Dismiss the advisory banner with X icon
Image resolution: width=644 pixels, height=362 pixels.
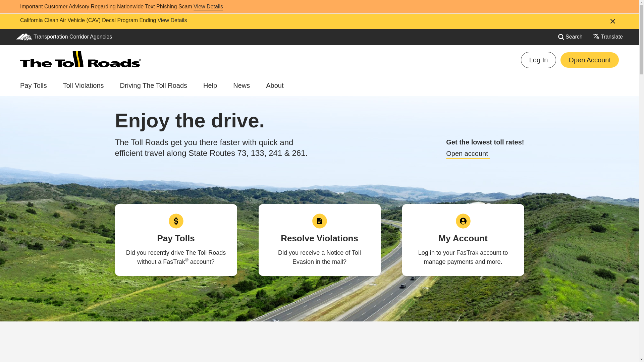612,21
